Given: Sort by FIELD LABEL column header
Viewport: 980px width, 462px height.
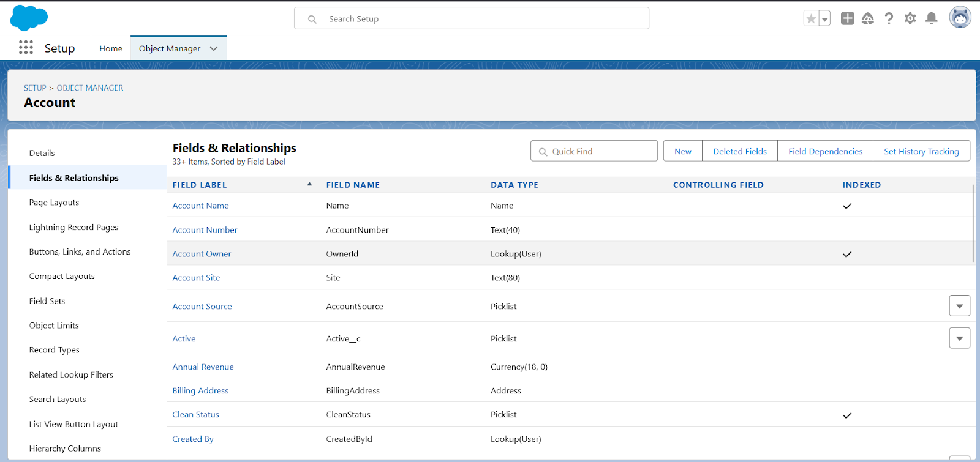Looking at the screenshot, I should coord(200,185).
